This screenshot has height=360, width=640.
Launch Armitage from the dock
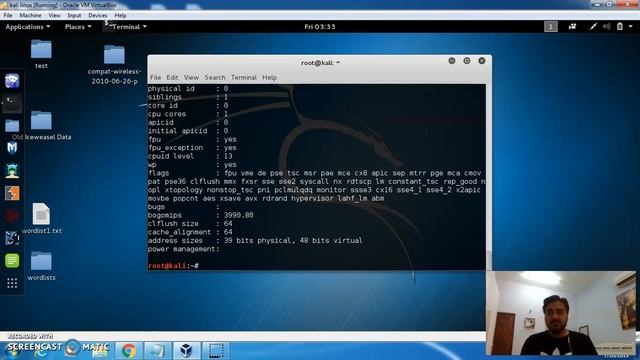click(12, 170)
